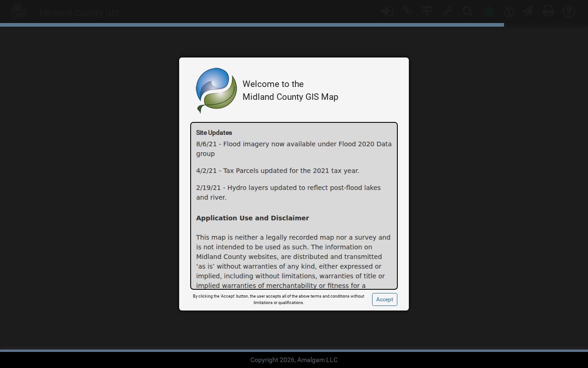Viewport: 588px width, 368px height.
Task: Click the "Site Updates" heading
Action: click(214, 132)
